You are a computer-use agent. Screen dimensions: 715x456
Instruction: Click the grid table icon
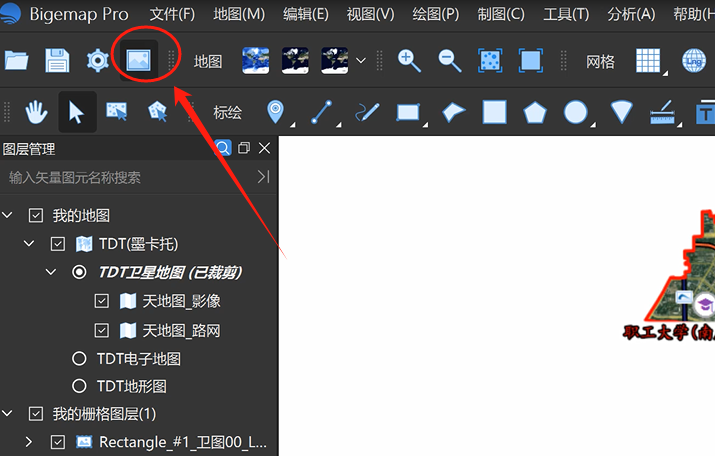(648, 60)
